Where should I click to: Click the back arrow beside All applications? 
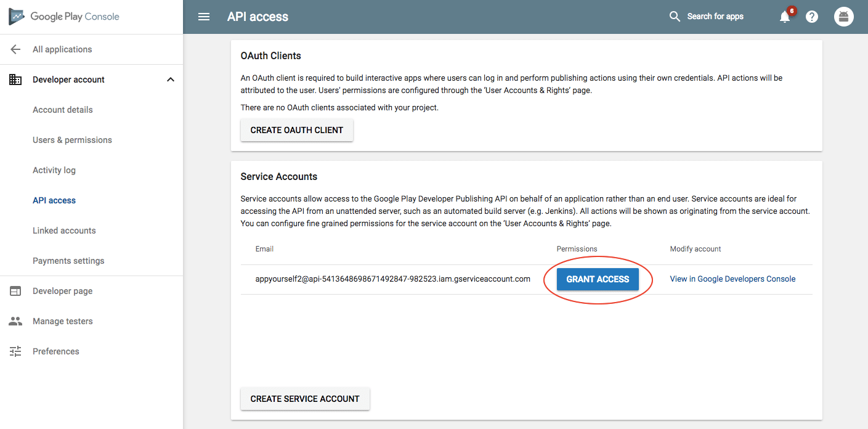pyautogui.click(x=15, y=49)
